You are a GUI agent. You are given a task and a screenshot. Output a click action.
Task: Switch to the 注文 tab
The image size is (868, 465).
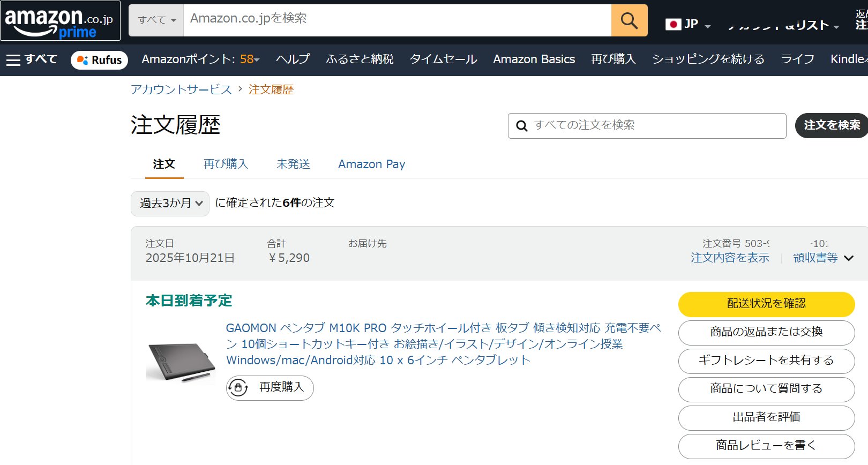click(x=164, y=164)
